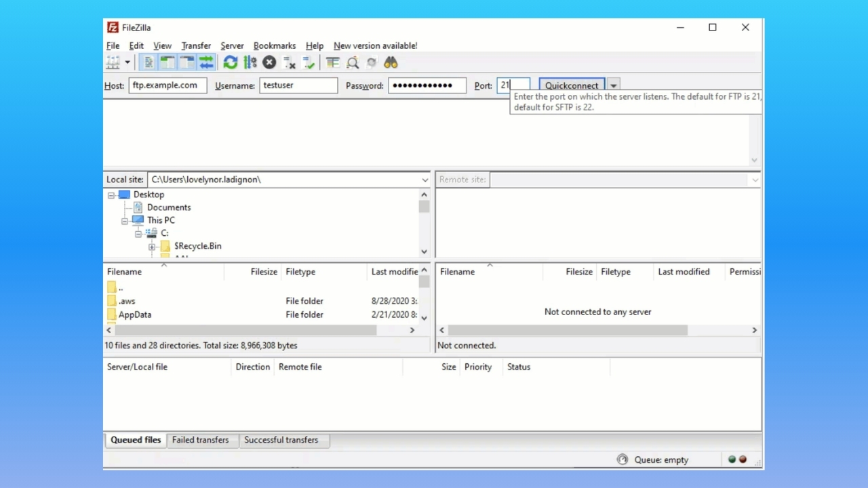Click the Server/Local file queue column header
This screenshot has width=868, height=488.
[x=167, y=367]
